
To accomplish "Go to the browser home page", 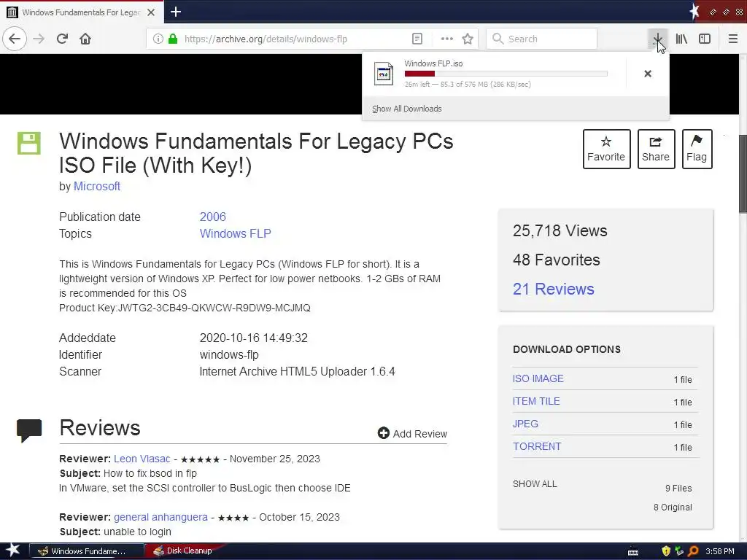I will click(x=85, y=39).
